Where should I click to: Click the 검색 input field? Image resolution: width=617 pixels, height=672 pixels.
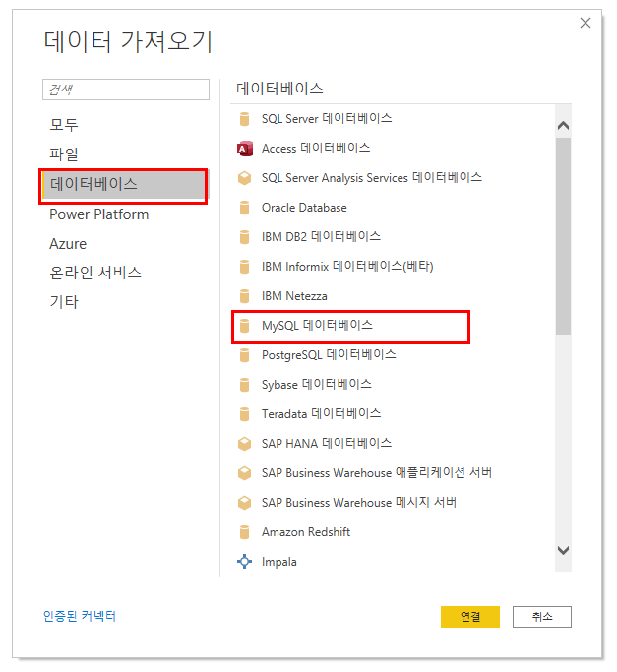tap(126, 90)
